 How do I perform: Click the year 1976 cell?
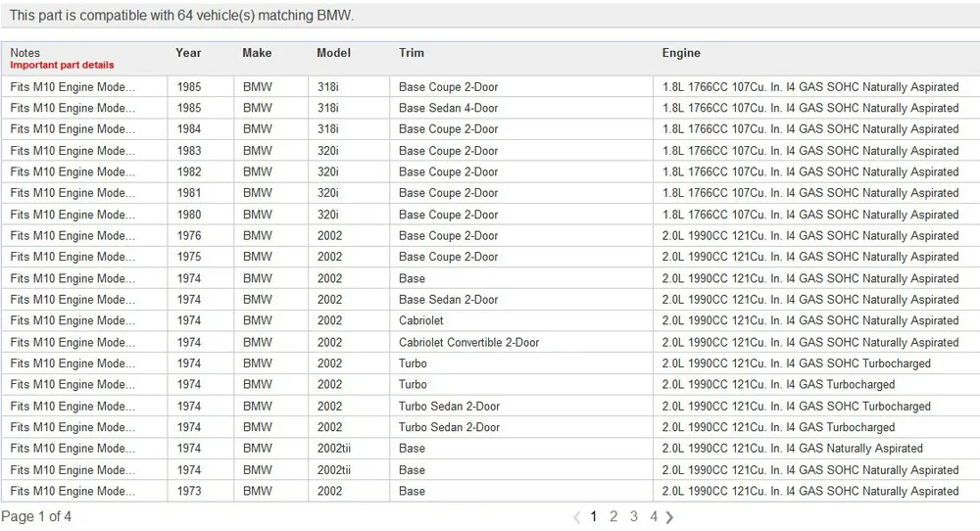coord(189,235)
